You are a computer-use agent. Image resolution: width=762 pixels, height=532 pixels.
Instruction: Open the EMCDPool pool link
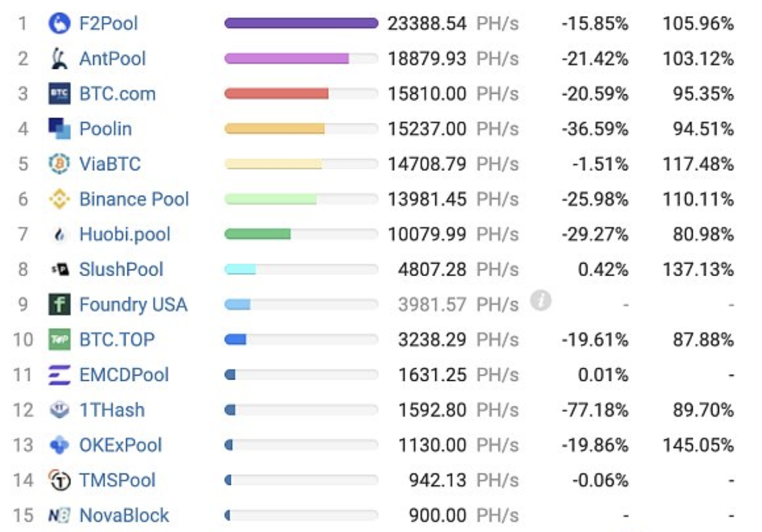(x=124, y=375)
